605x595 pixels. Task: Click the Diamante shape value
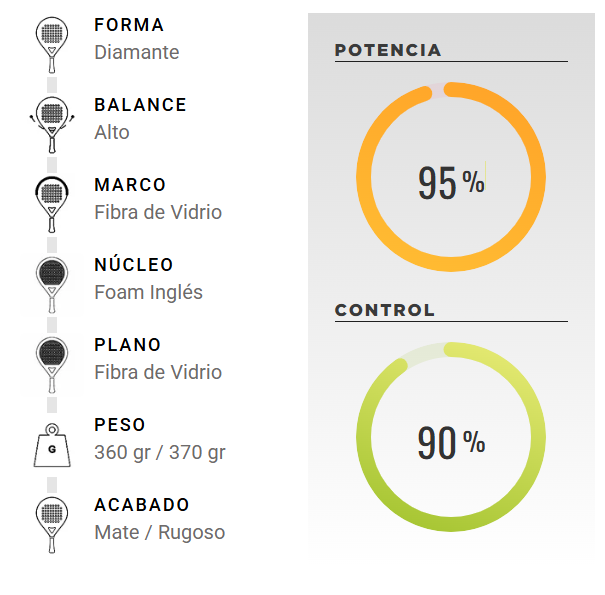pyautogui.click(x=137, y=52)
